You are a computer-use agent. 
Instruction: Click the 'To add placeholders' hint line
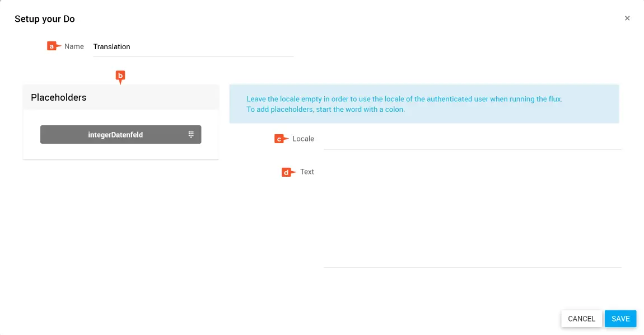tap(325, 110)
